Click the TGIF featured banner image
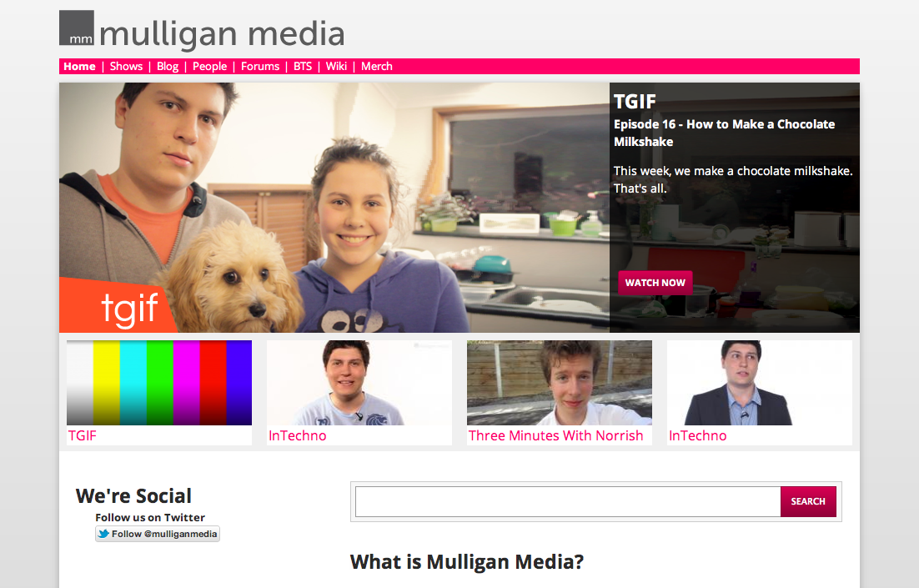 [x=334, y=208]
